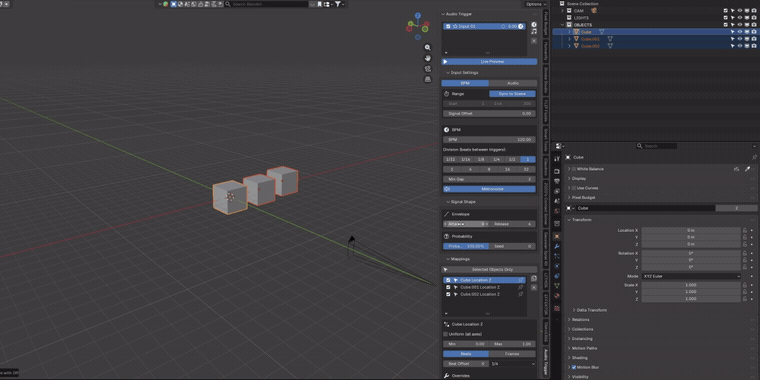Enable the Use Curves checkbox
The image size is (760, 380).
point(574,188)
